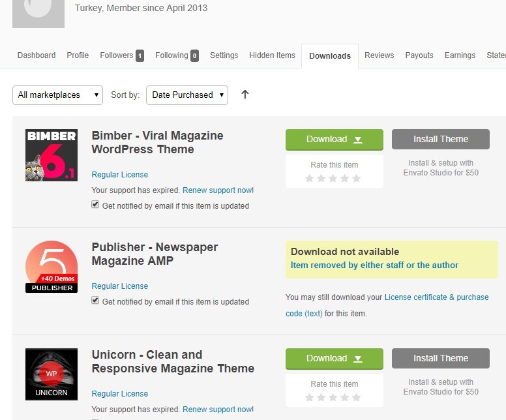Open Item removed by staff or author link
This screenshot has width=506, height=420.
point(374,265)
